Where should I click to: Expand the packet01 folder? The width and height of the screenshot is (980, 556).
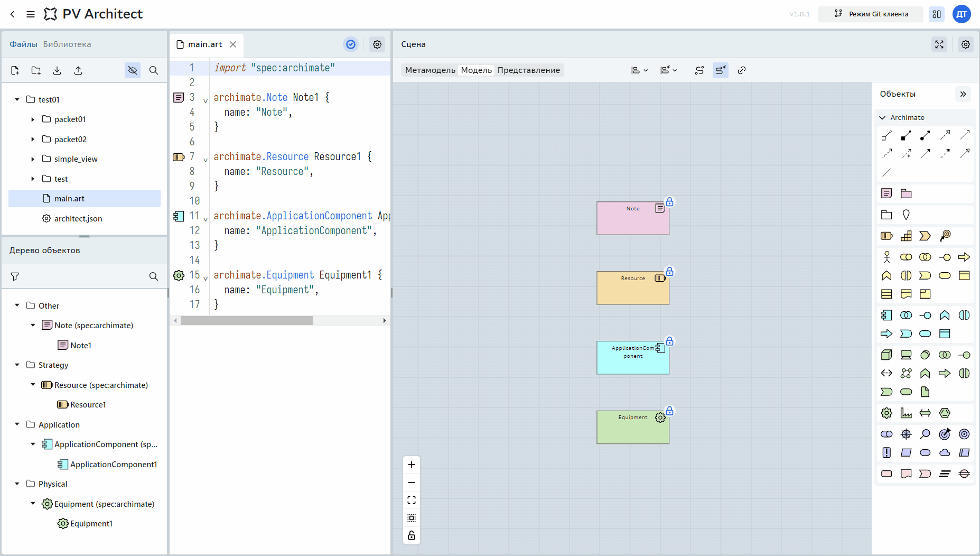click(33, 119)
